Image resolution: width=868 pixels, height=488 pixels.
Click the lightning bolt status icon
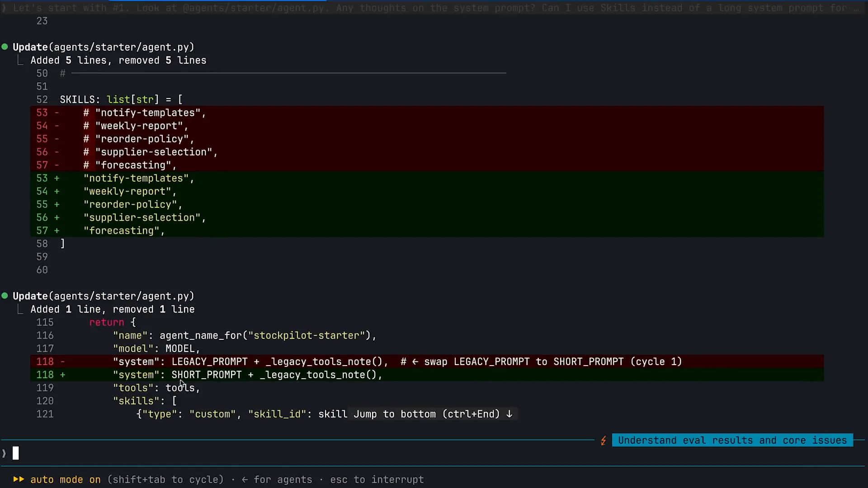coord(603,441)
